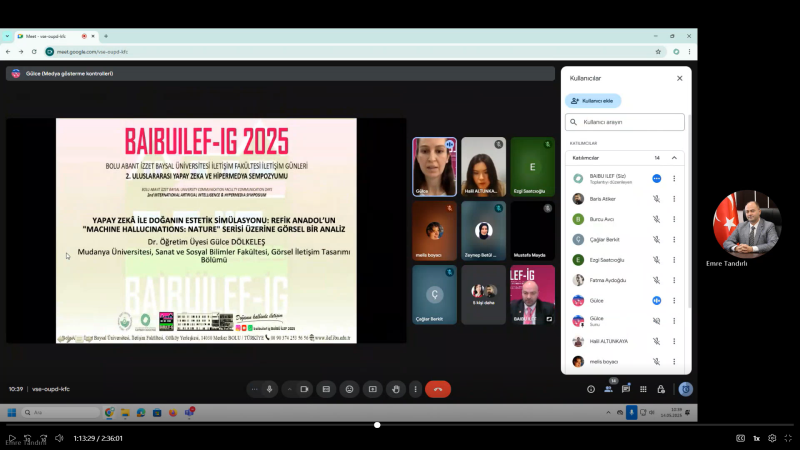Open more options for Barış Atiker
The width and height of the screenshot is (800, 450).
[x=674, y=198]
